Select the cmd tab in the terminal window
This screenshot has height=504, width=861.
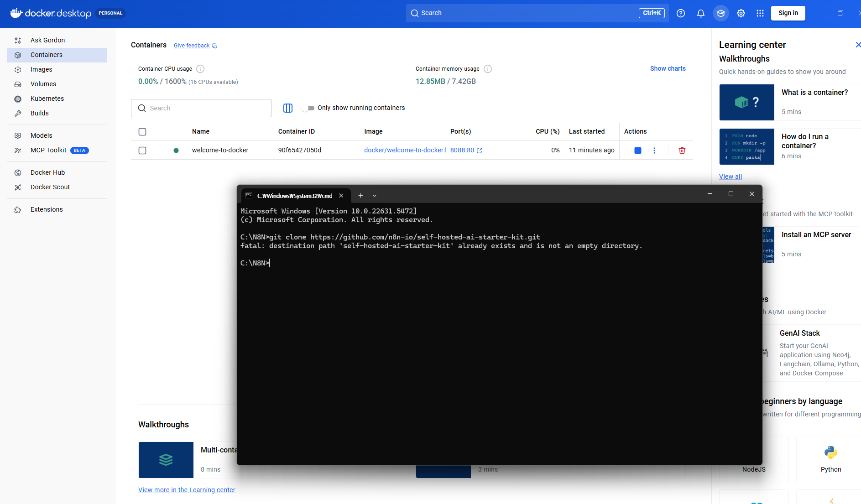click(x=295, y=196)
